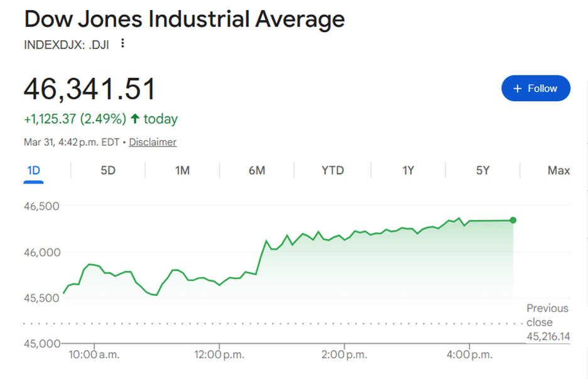The width and height of the screenshot is (588, 379).
Task: View the 1Y chart range
Action: [408, 170]
